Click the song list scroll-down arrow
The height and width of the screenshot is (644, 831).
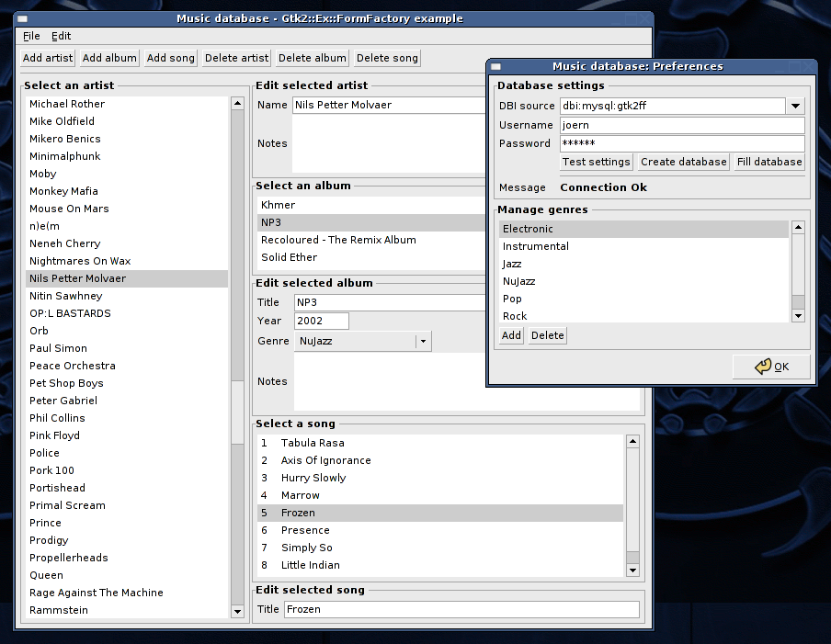[632, 571]
